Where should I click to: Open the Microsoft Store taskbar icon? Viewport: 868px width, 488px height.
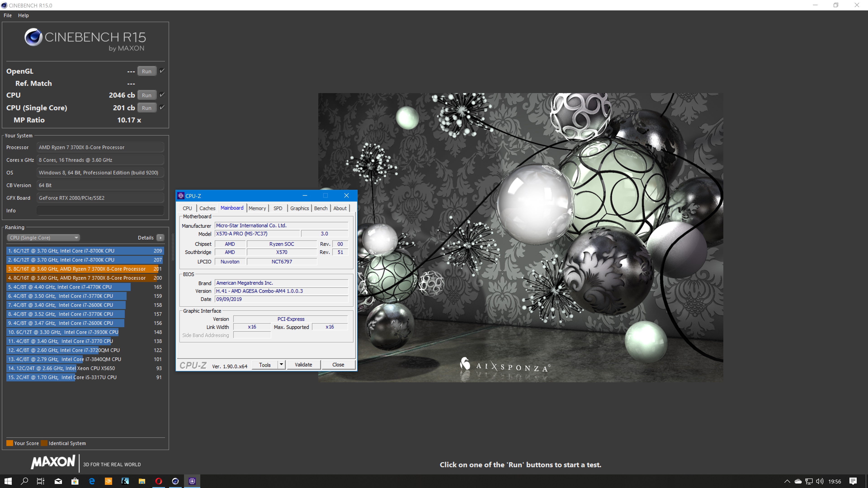tap(75, 481)
